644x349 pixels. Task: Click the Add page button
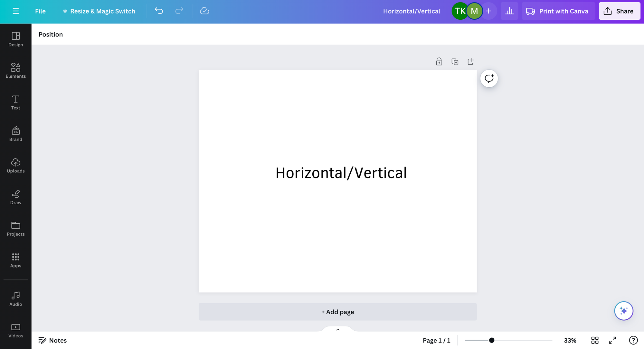point(337,311)
